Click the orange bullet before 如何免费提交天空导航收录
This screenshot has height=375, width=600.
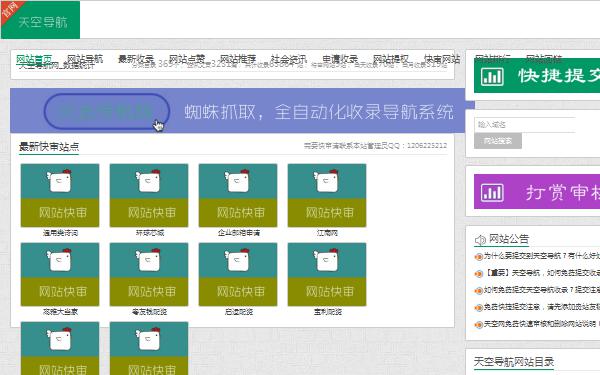click(478, 291)
